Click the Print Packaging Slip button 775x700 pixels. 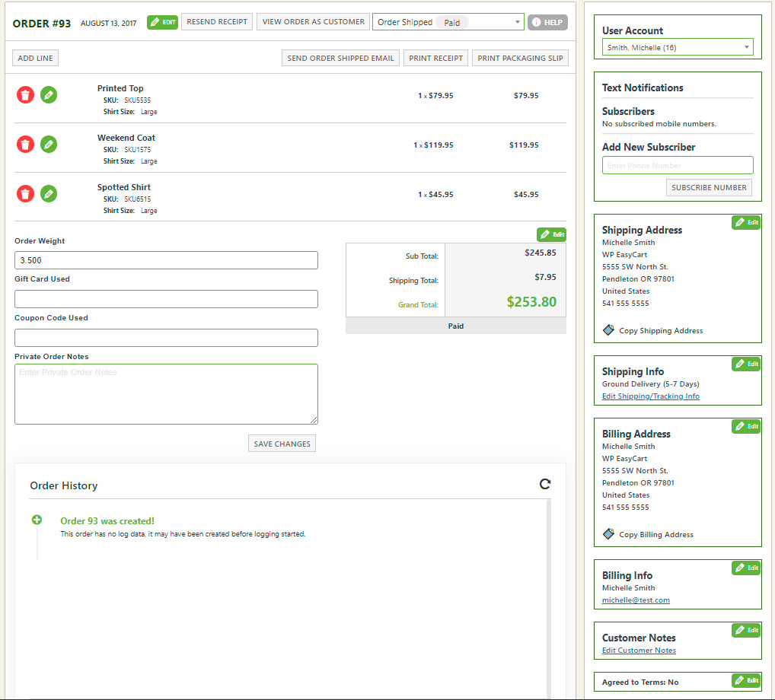(x=520, y=58)
